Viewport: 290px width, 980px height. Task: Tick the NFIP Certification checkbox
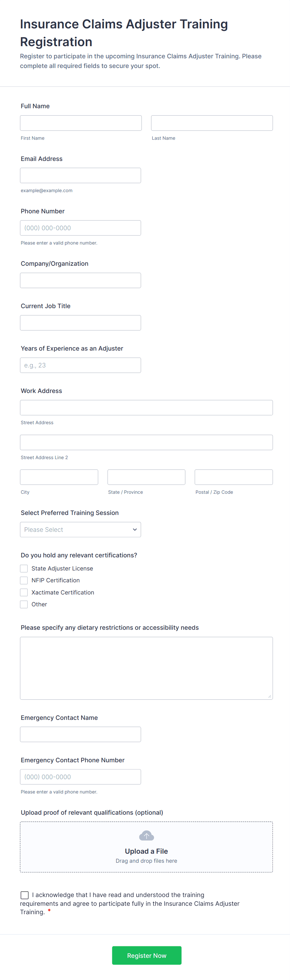point(24,580)
